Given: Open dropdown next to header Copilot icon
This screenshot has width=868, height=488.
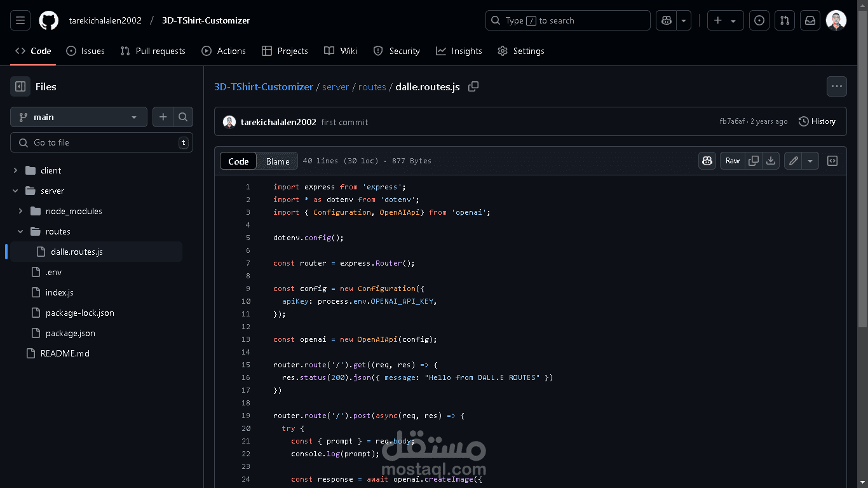Looking at the screenshot, I should click(x=684, y=20).
